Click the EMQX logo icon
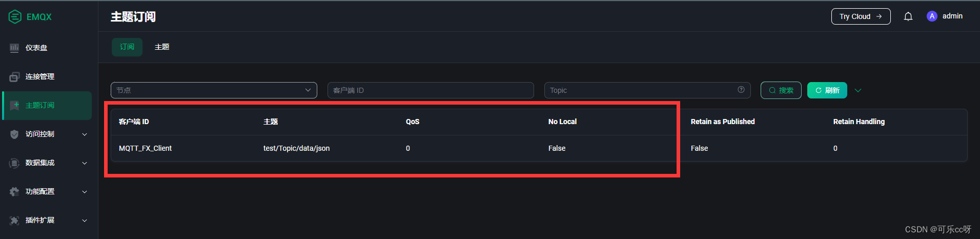Image resolution: width=980 pixels, height=239 pixels. coord(15,17)
